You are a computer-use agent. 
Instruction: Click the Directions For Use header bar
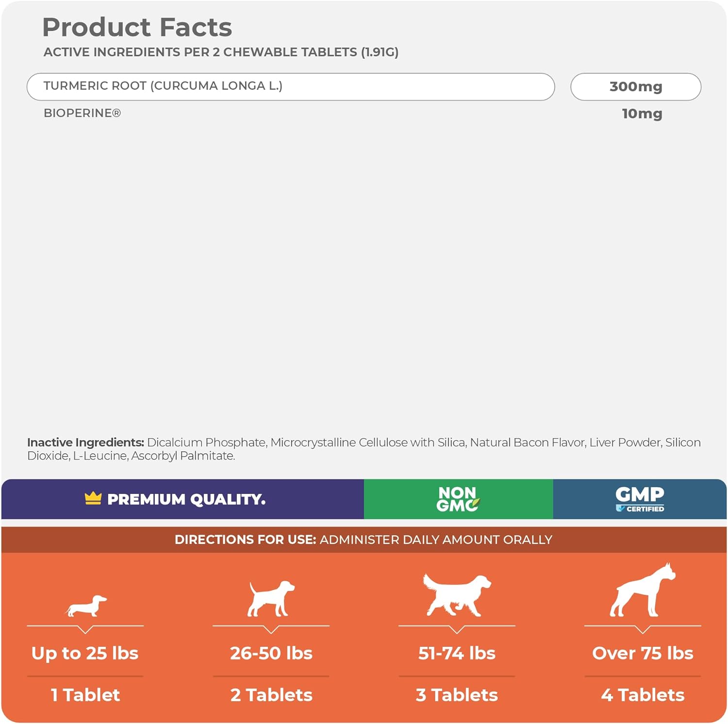coord(364,540)
